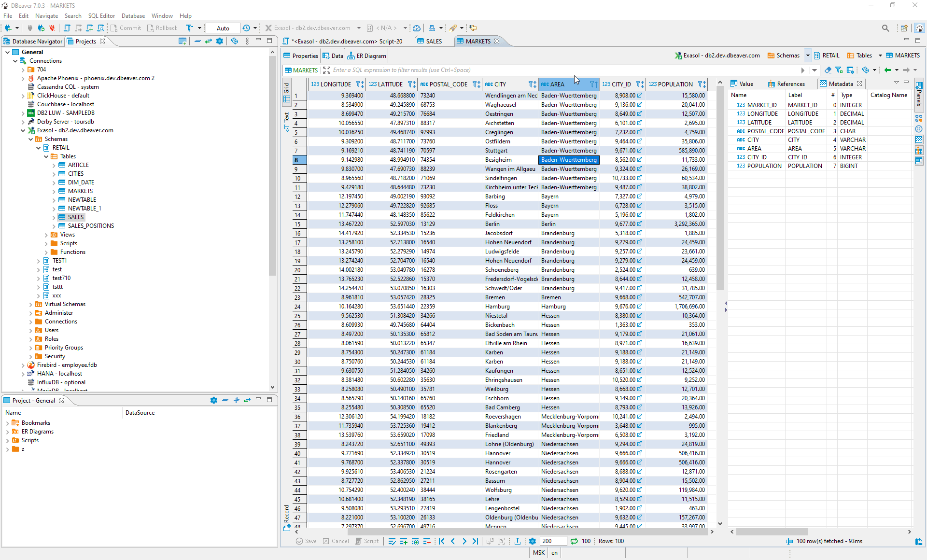This screenshot has width=927, height=560.
Task: Go to first row navigation icon
Action: click(441, 541)
